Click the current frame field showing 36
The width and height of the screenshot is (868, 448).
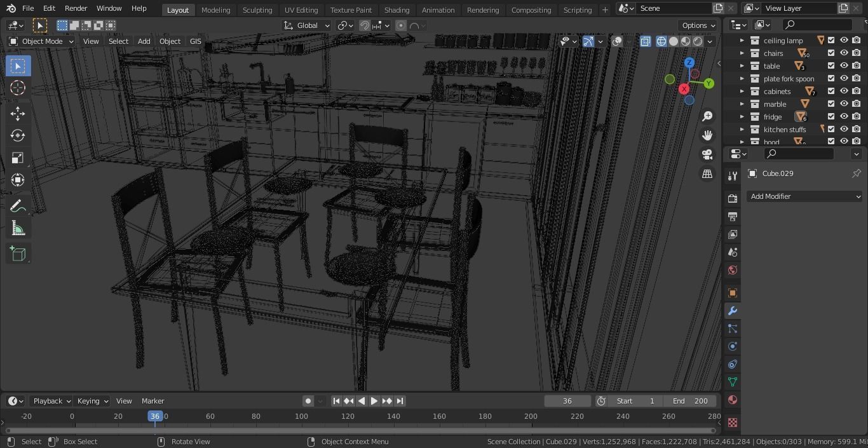(567, 401)
